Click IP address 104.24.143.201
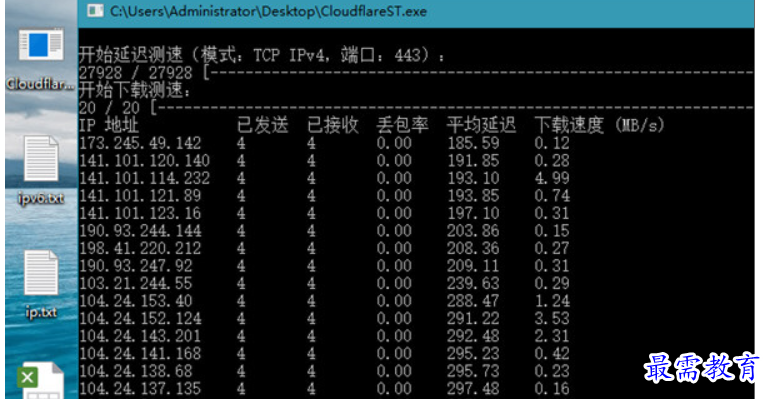 (x=140, y=336)
